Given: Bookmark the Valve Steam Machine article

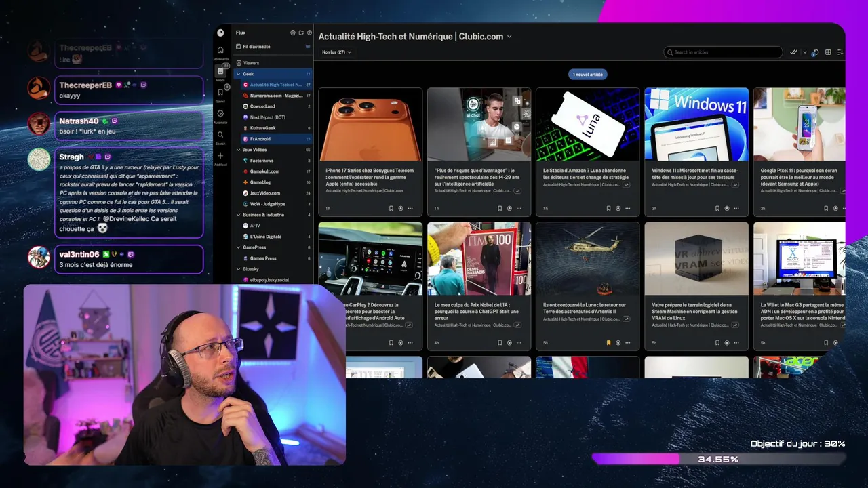Looking at the screenshot, I should click(717, 343).
